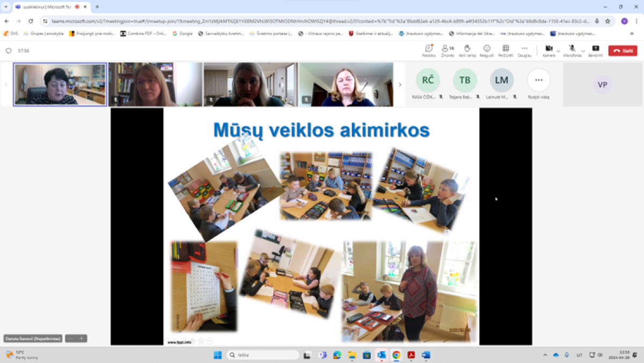This screenshot has width=644, height=363.
Task: Bookmark this page with the star icon
Action: click(608, 21)
